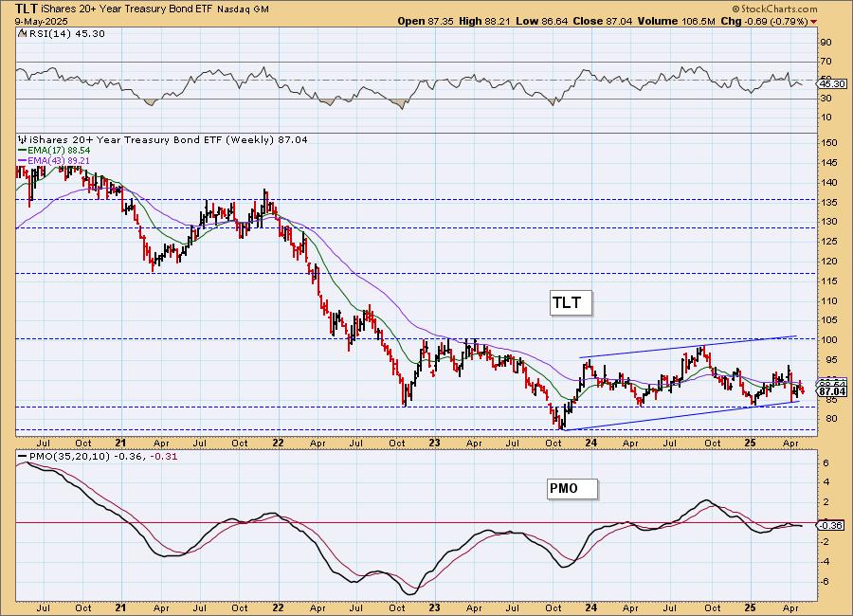Click the bold TLT ticker symbol in header
Screen dimensions: 853x616
click(27, 9)
